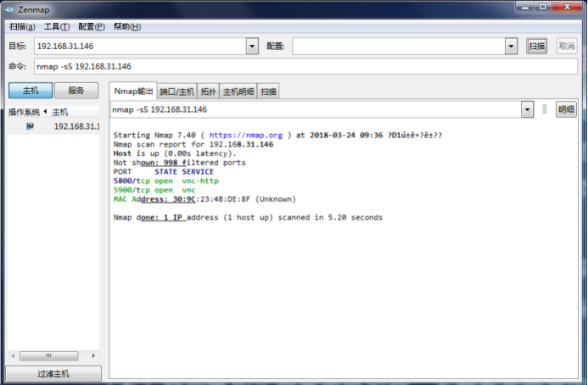Select the 服务 services toggle button
588x385 pixels.
76,91
